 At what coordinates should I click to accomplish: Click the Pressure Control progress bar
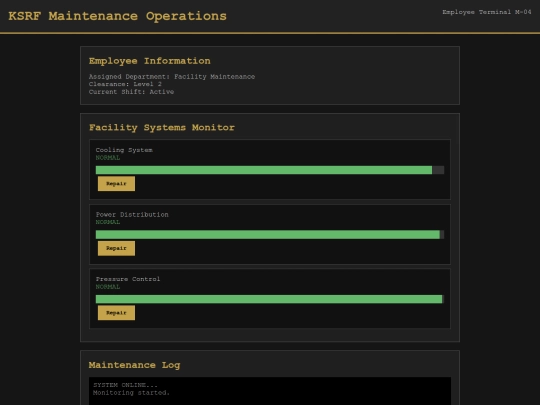[x=270, y=299]
